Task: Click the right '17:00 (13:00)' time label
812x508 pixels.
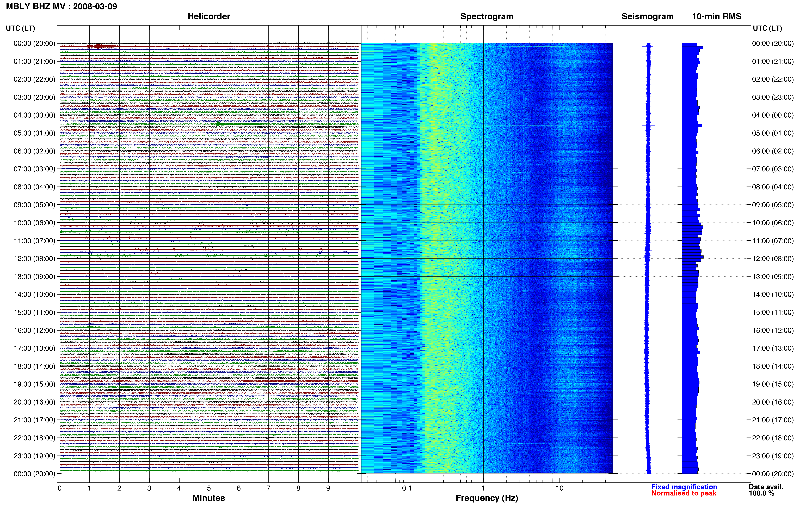Action: tap(773, 348)
